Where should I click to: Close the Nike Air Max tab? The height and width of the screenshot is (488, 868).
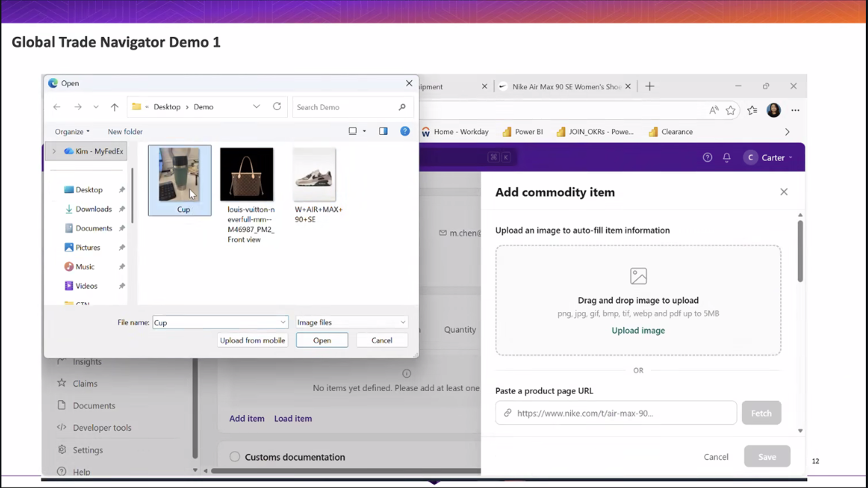628,86
